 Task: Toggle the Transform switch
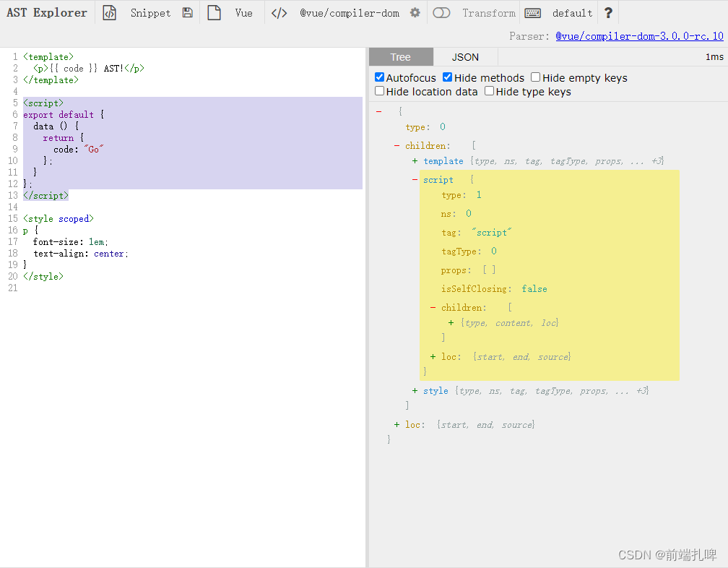(x=441, y=12)
